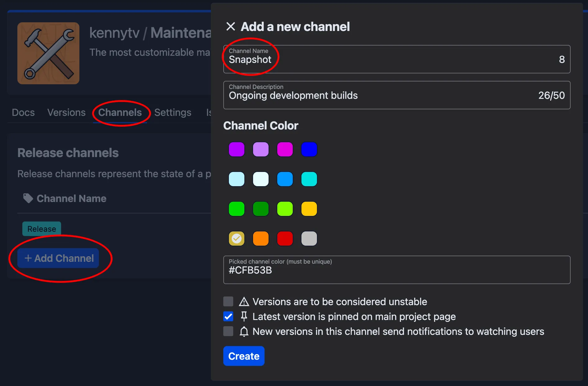588x386 pixels.
Task: Click the bell icon for notification setting
Action: [x=244, y=331]
